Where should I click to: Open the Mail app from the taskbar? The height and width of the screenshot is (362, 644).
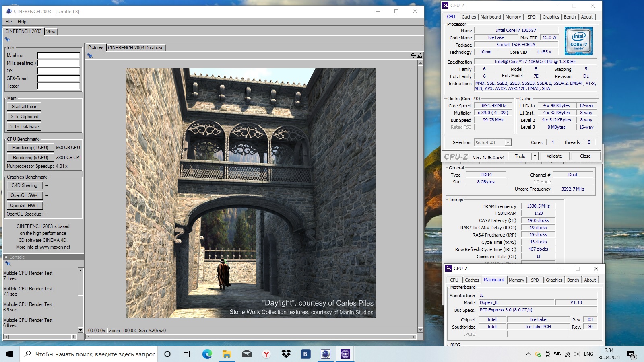click(x=246, y=354)
